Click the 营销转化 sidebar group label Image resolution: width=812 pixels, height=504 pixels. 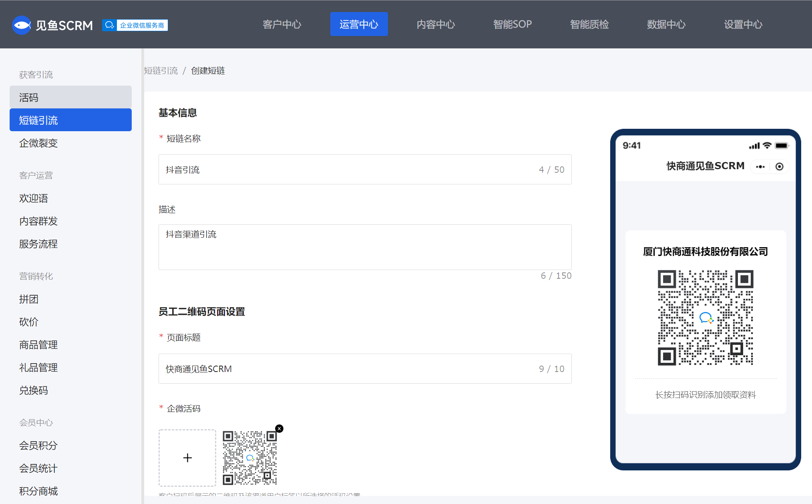[x=36, y=276]
